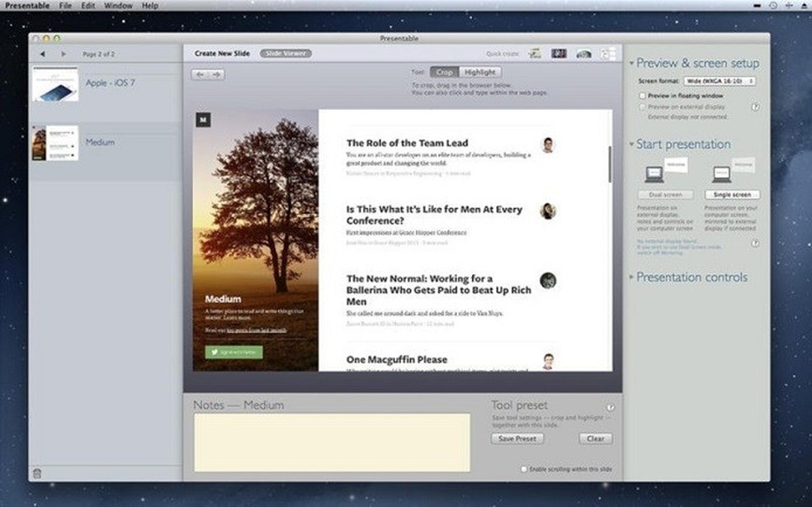Click the back navigation arrow above the browser

[x=198, y=73]
